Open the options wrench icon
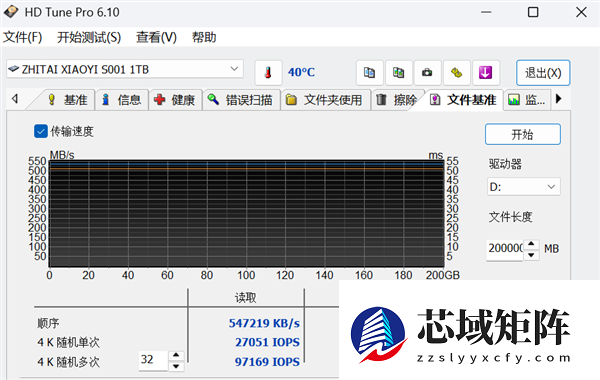This screenshot has width=600, height=380. click(456, 72)
